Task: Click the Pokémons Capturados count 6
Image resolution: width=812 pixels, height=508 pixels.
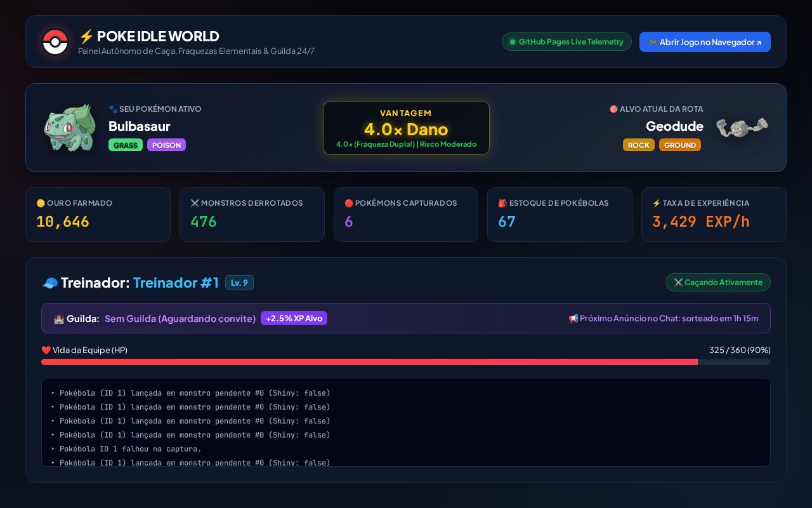Action: point(349,222)
